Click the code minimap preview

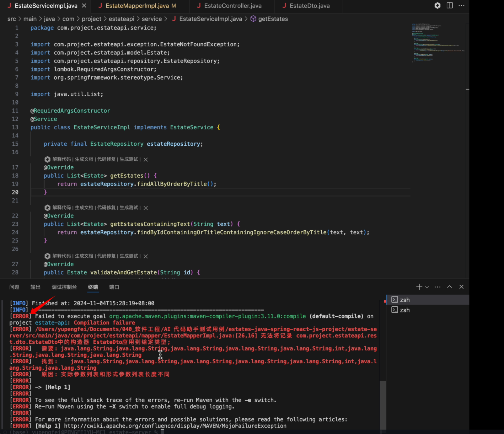click(438, 43)
